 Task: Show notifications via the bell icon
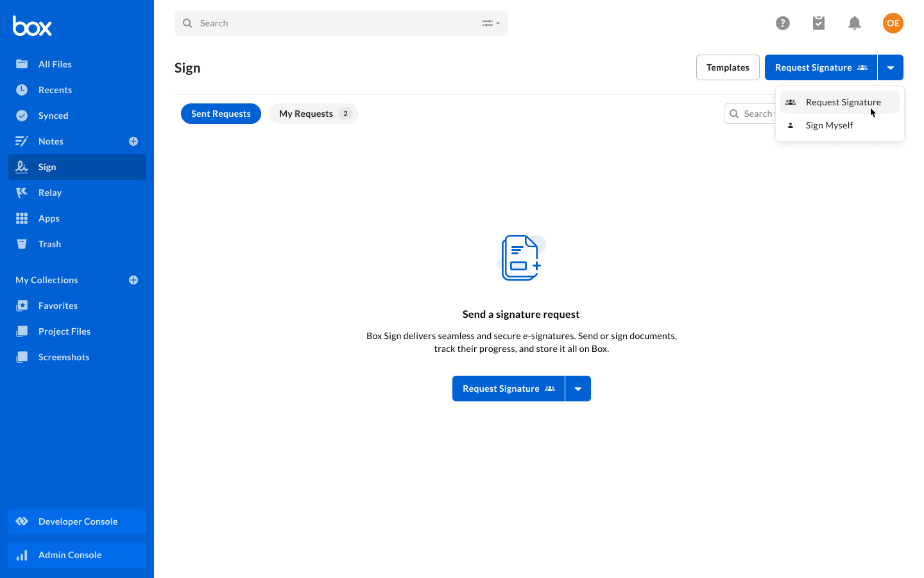point(854,23)
